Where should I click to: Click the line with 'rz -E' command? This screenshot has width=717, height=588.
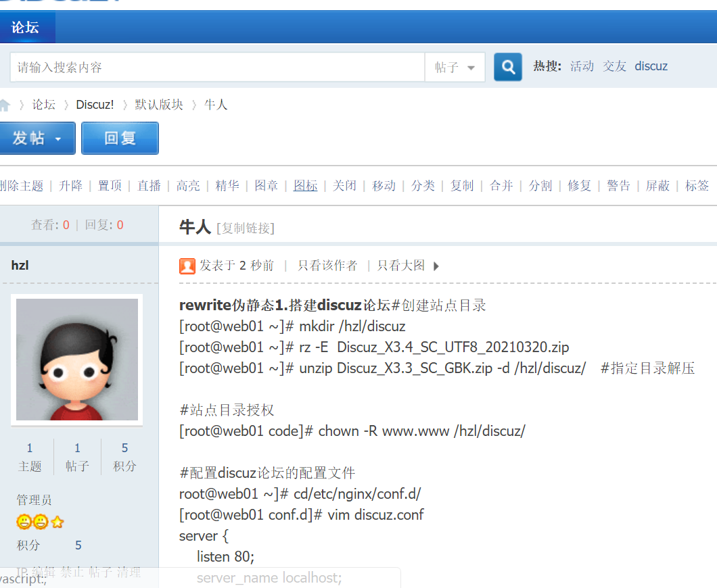374,347
